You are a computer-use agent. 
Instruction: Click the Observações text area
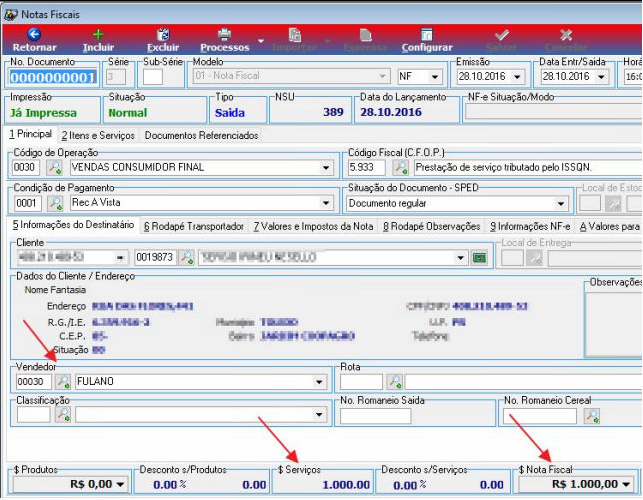[613, 324]
